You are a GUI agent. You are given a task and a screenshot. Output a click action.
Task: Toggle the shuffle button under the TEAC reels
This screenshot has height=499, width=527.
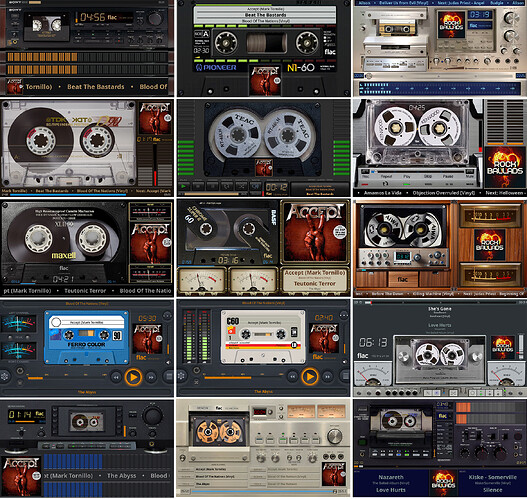(241, 186)
